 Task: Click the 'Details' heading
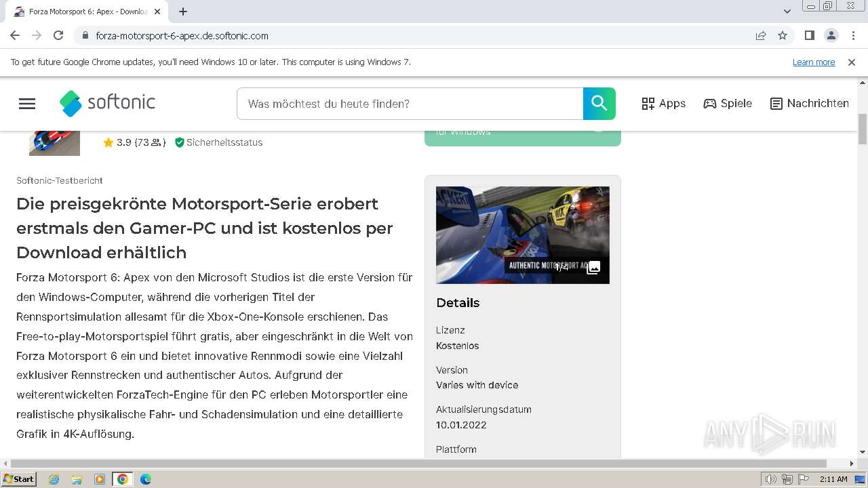pyautogui.click(x=458, y=303)
